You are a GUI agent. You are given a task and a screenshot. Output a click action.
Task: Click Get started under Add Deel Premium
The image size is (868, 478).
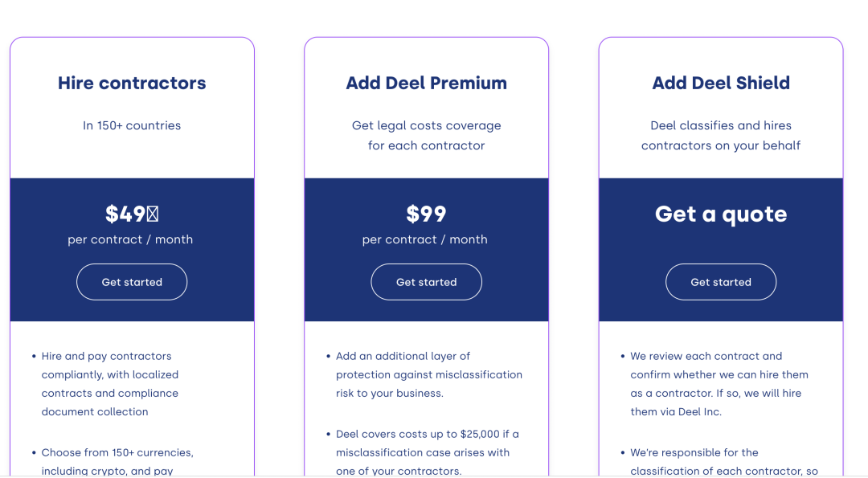(x=426, y=282)
